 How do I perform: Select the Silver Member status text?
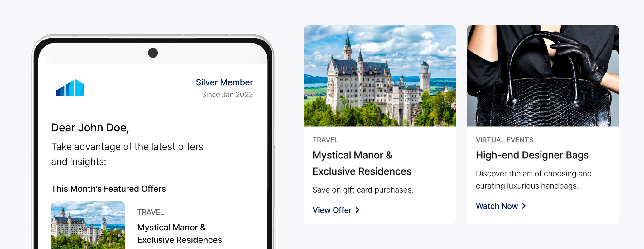[224, 82]
